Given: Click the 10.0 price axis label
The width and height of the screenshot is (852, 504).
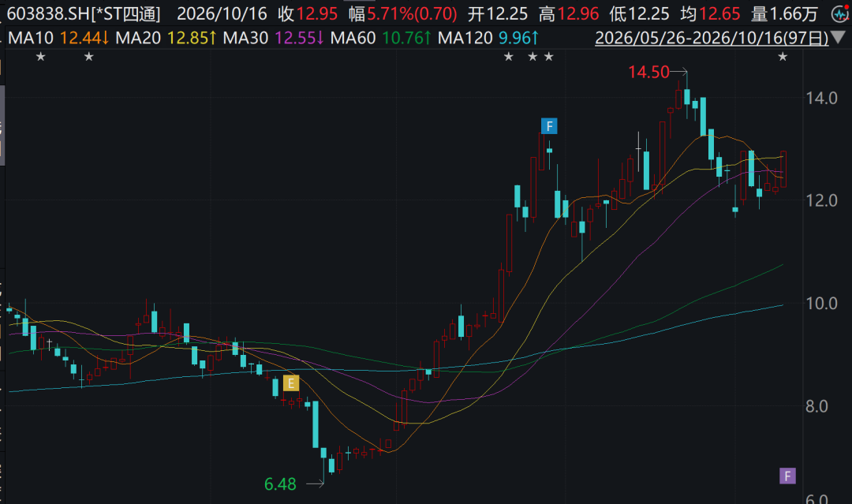Looking at the screenshot, I should coord(821,303).
